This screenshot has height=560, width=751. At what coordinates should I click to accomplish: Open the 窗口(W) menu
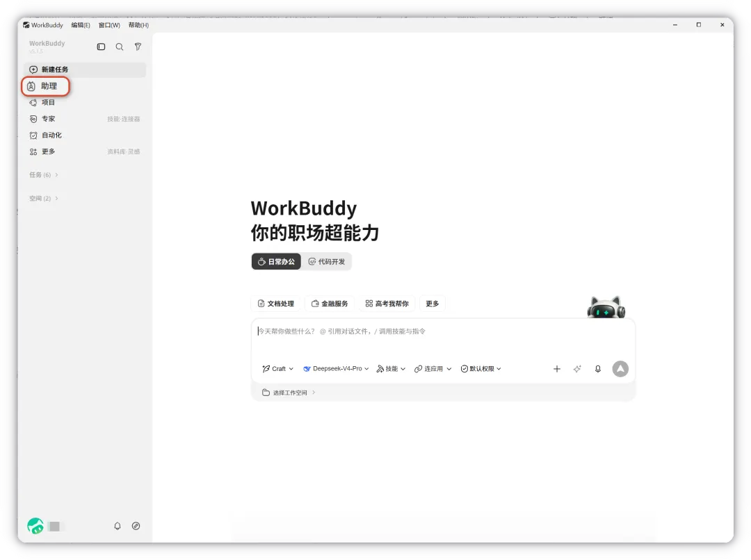(x=109, y=25)
